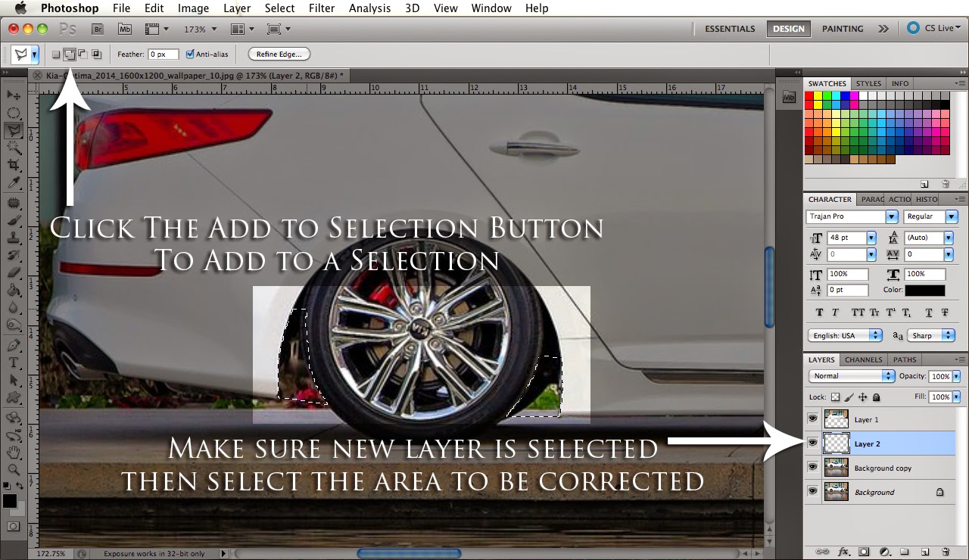The width and height of the screenshot is (969, 560).
Task: Select the Move tool
Action: 14,95
